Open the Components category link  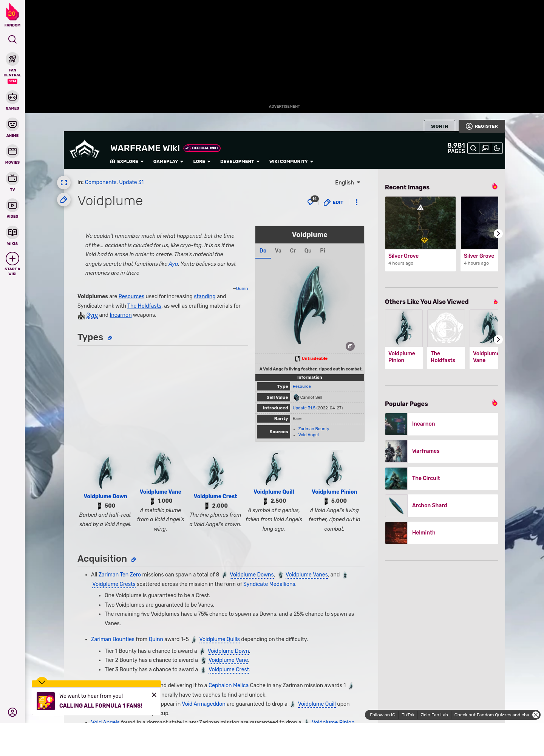click(x=100, y=182)
